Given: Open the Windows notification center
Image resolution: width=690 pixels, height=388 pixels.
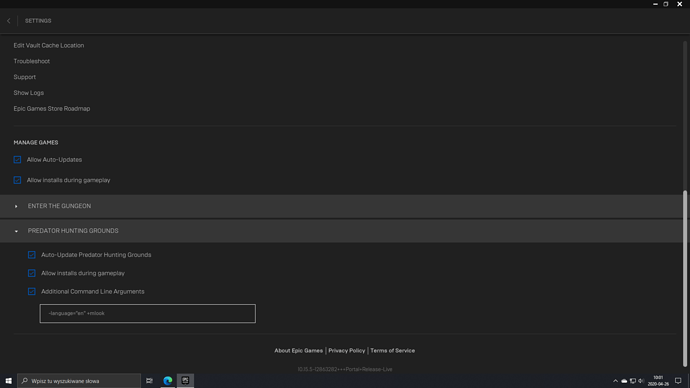Looking at the screenshot, I should coord(678,381).
